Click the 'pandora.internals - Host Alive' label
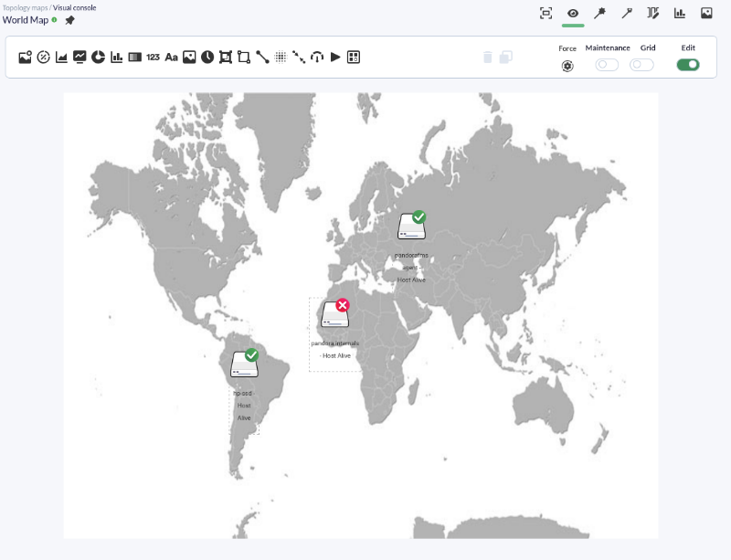Screen dimensions: 731x560 [x=335, y=349]
